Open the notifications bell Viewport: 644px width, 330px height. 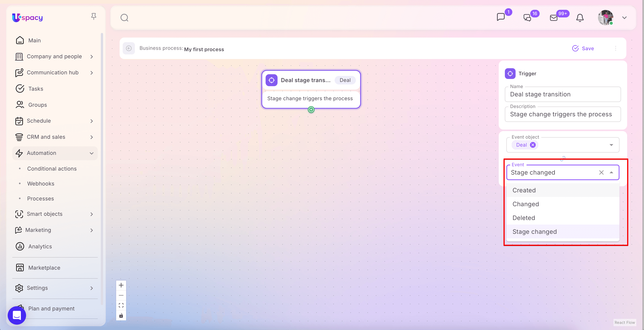click(580, 18)
